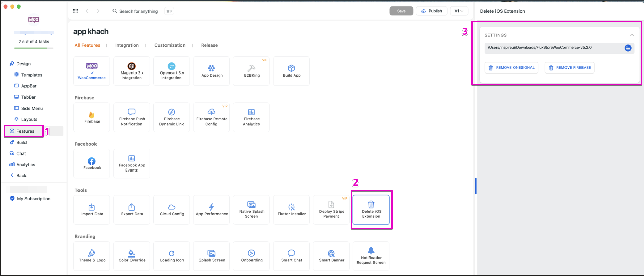Click the Remove Firebase button

pos(570,68)
